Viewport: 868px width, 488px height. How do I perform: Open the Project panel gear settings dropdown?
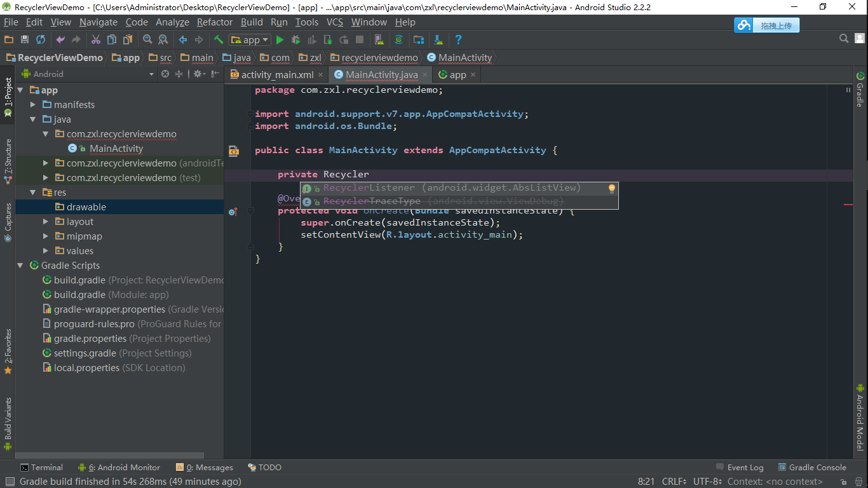click(200, 74)
